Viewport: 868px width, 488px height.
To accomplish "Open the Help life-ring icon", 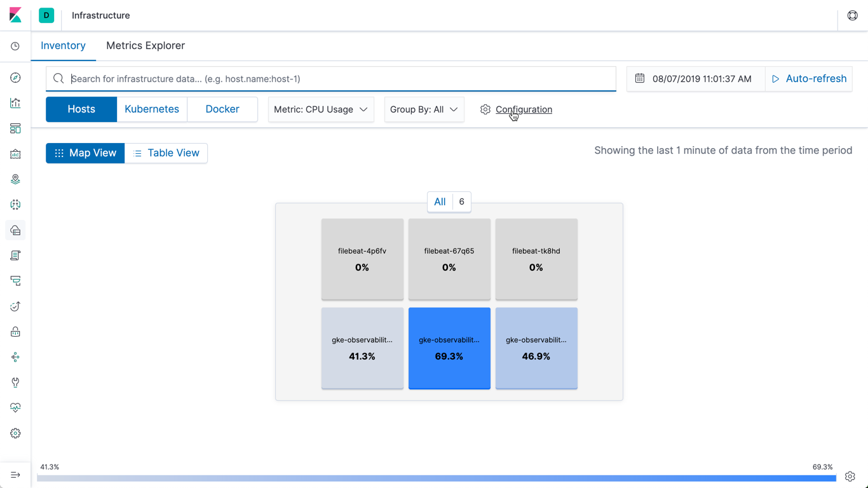I will (852, 15).
